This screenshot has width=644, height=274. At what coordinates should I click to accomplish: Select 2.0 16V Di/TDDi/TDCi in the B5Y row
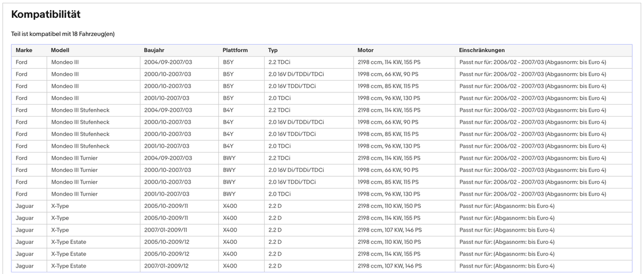[x=296, y=74]
